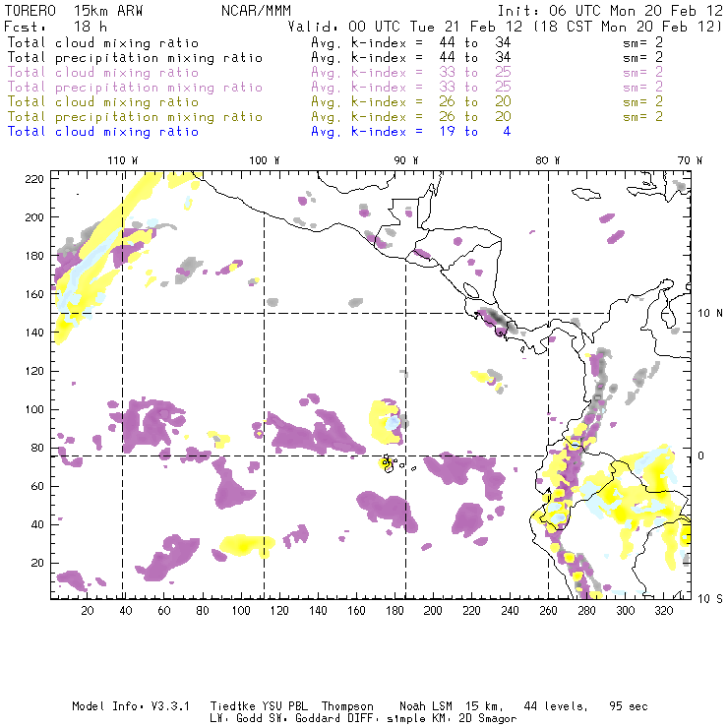The height and width of the screenshot is (728, 728).
Task: Click the black "Total precipitation mixing ratio" legend line
Action: click(135, 58)
